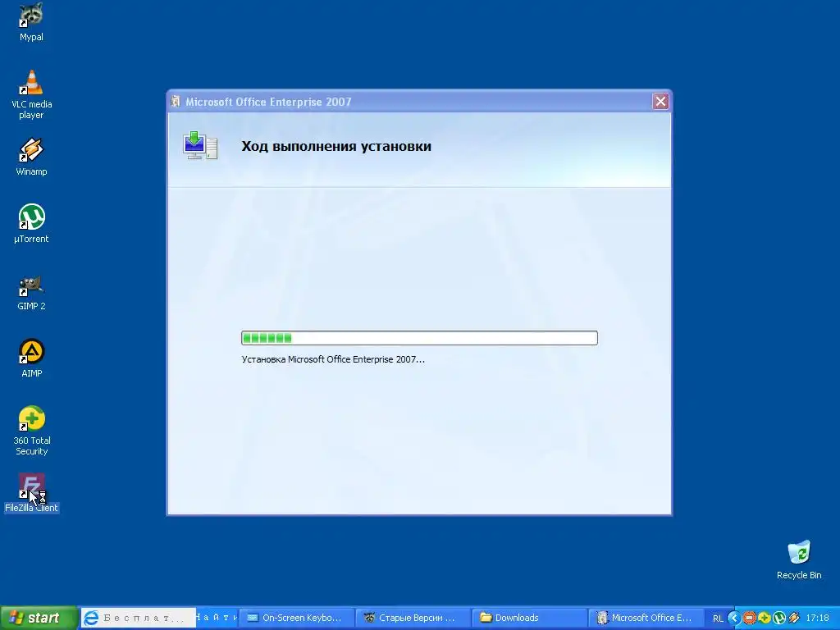Open the Start menu
The height and width of the screenshot is (630, 840).
(x=39, y=618)
